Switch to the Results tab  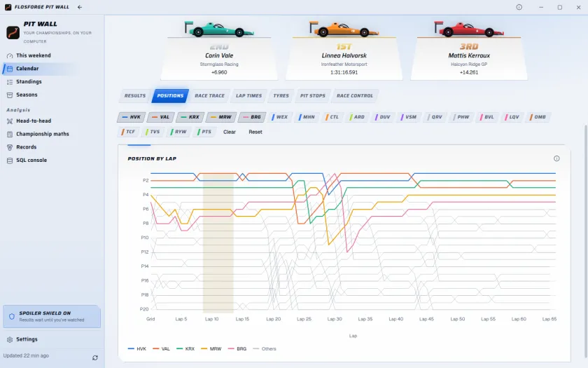pyautogui.click(x=135, y=96)
